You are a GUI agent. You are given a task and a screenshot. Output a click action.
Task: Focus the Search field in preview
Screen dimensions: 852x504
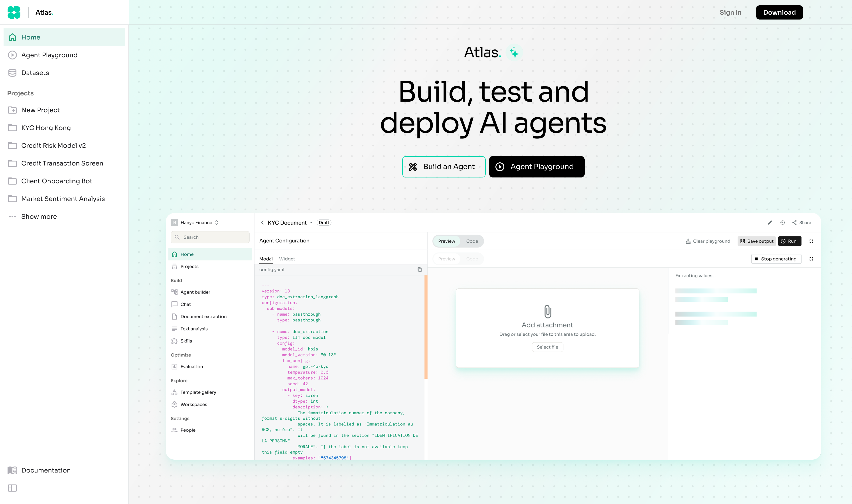click(210, 237)
